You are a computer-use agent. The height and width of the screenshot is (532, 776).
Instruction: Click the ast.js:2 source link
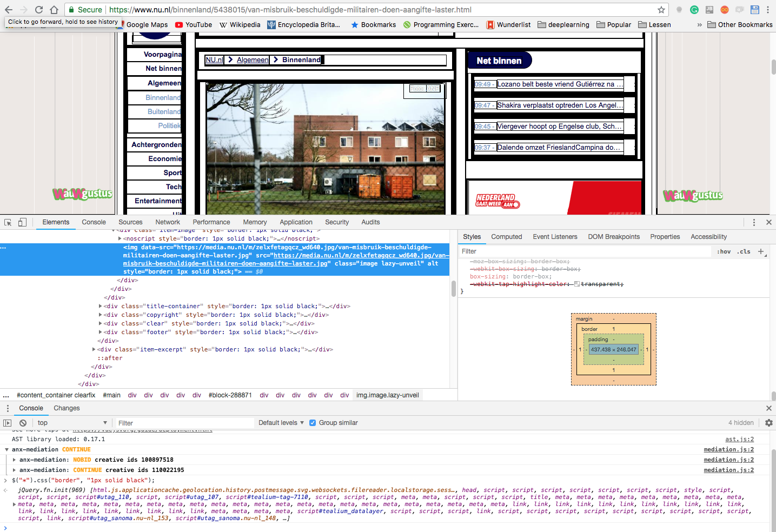739,440
